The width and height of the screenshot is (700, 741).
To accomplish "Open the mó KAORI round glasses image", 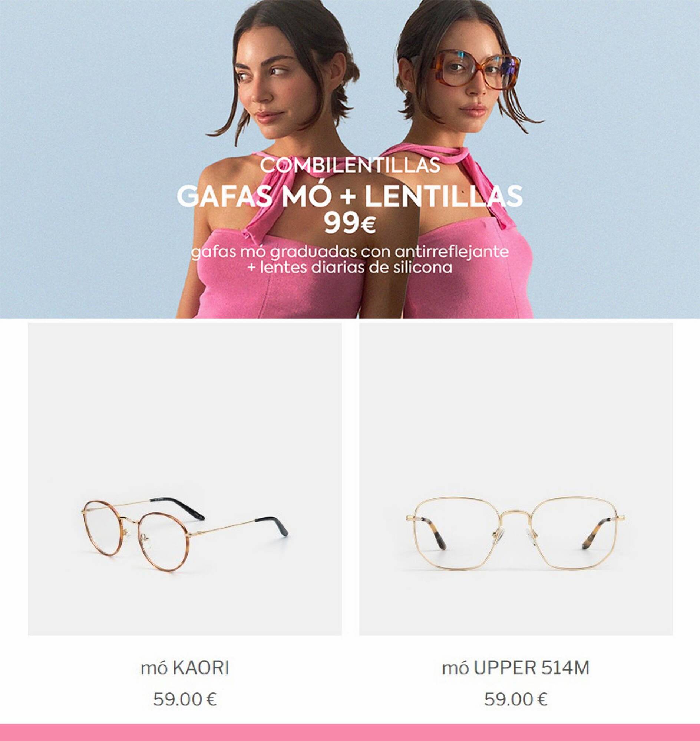I will pos(185,479).
